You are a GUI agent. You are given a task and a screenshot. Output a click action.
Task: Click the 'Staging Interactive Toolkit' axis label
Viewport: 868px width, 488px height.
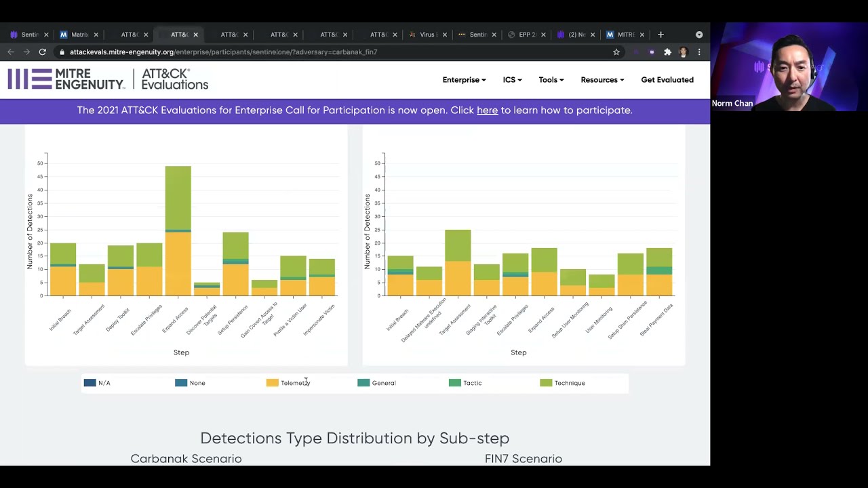tap(482, 321)
